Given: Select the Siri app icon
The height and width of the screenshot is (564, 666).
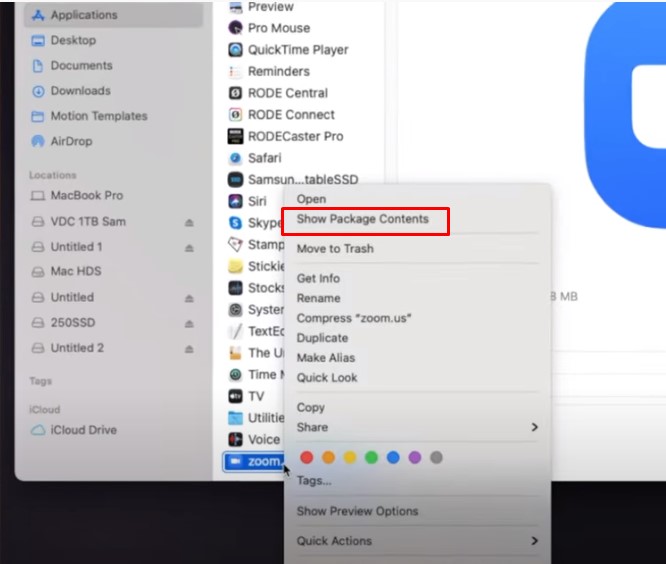Looking at the screenshot, I should 235,201.
